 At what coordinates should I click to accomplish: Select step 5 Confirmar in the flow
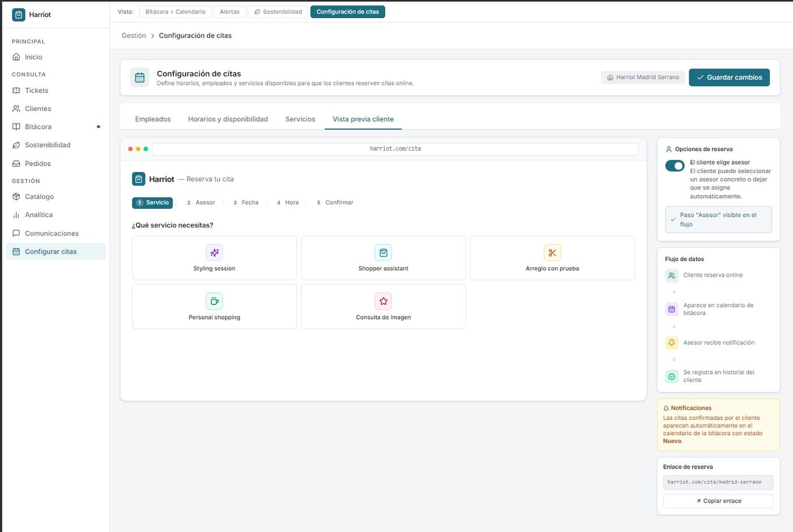(335, 203)
